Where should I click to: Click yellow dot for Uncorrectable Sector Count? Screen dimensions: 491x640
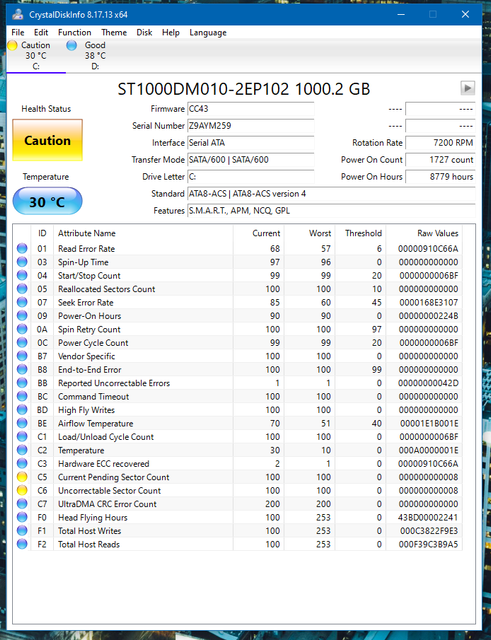(22, 490)
